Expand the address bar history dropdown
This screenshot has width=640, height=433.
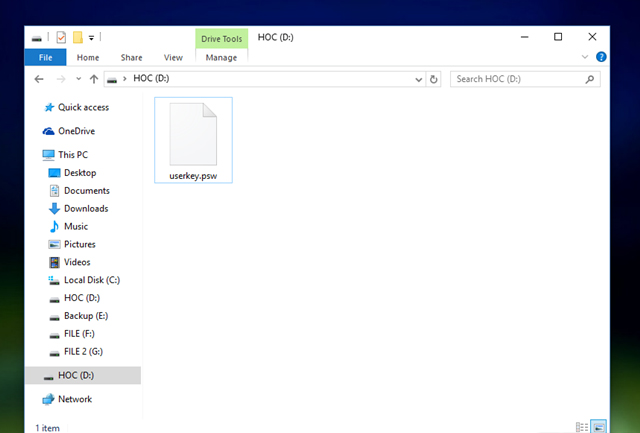click(x=418, y=80)
